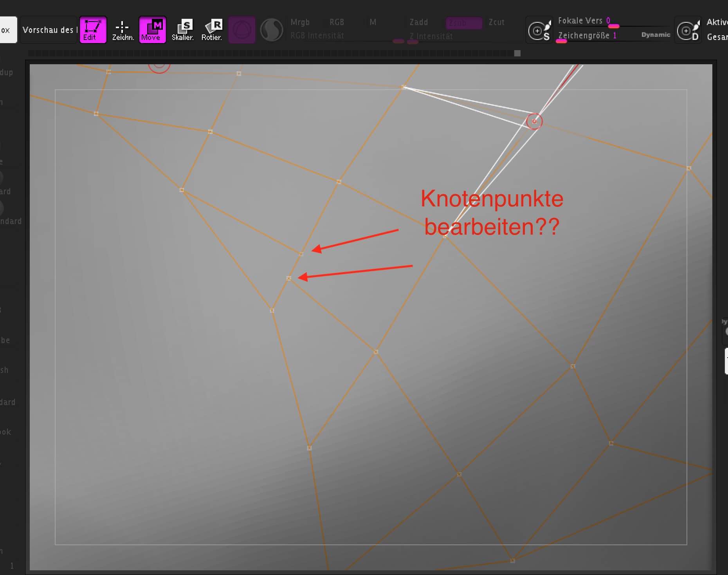Click the Vorschau des preview button
Viewport: 728px width, 575px height.
(49, 30)
